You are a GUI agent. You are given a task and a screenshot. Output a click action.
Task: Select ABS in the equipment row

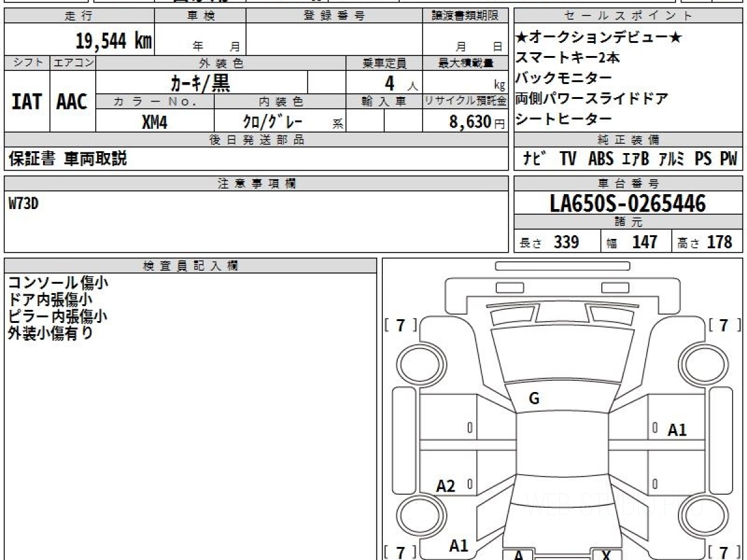[601, 159]
